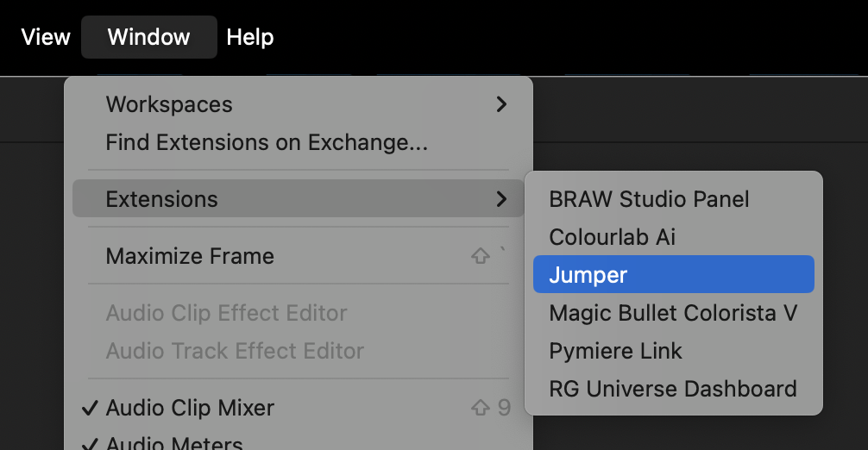Uncheck the Audio Clip Mixer panel
Image resolution: width=868 pixels, height=450 pixels.
pyautogui.click(x=190, y=408)
